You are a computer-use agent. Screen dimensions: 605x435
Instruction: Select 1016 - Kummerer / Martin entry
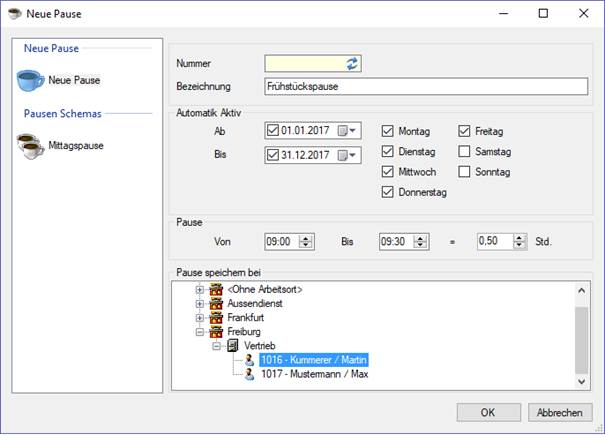[x=314, y=360]
